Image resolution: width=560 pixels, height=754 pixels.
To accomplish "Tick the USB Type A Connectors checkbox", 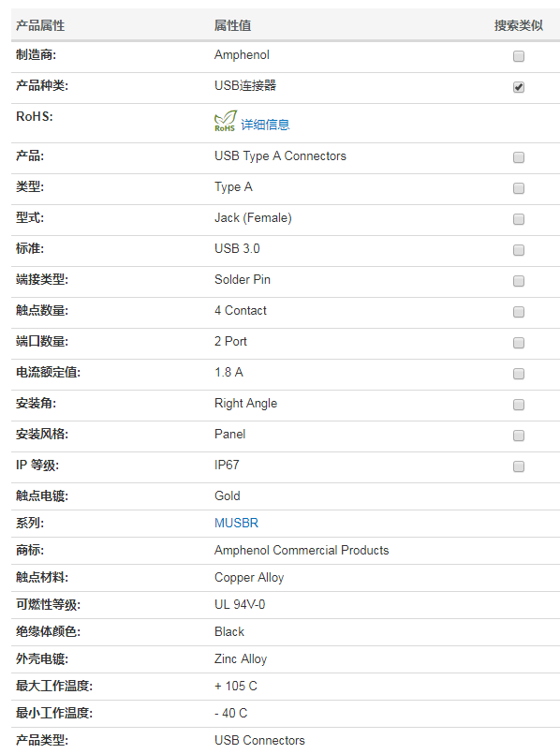I will [519, 157].
